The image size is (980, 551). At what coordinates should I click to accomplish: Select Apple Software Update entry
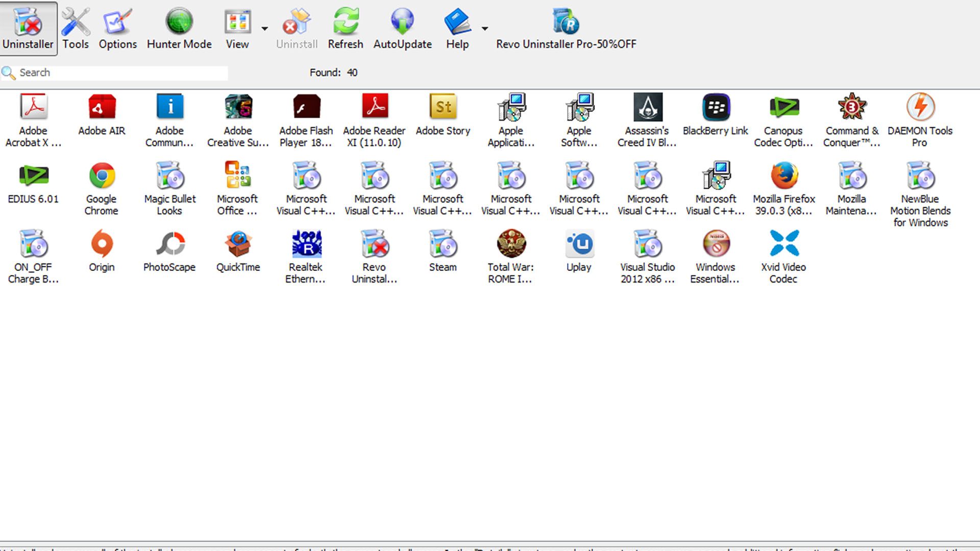click(579, 120)
